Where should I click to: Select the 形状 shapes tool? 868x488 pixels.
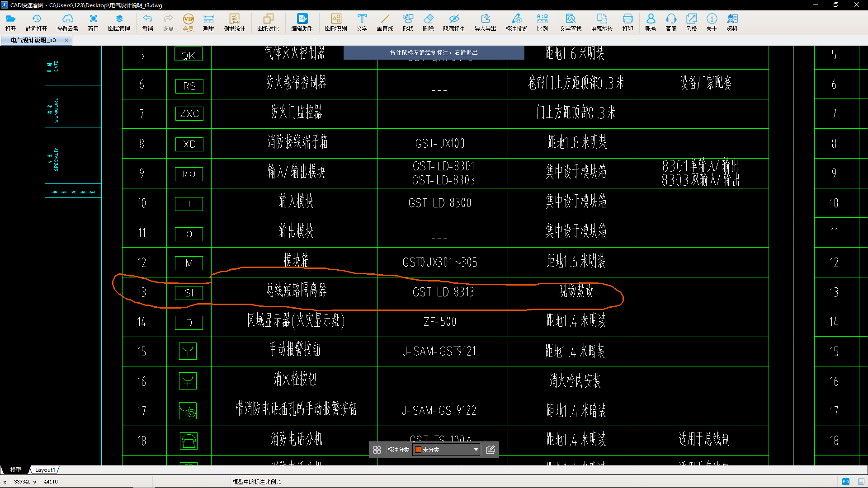pos(408,22)
